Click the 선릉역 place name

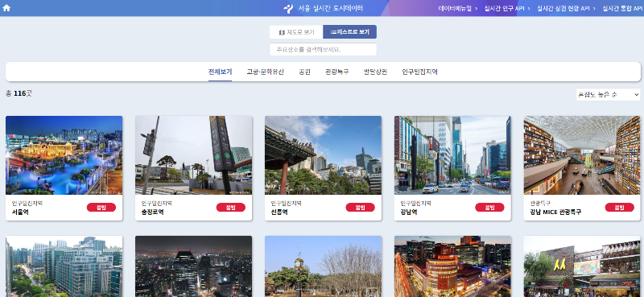[x=279, y=212]
